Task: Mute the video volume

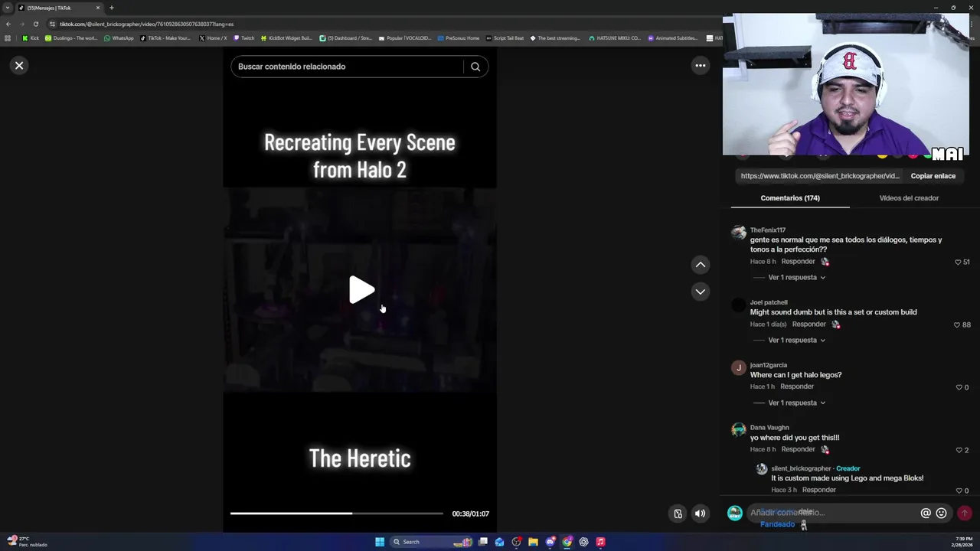Action: pyautogui.click(x=700, y=514)
